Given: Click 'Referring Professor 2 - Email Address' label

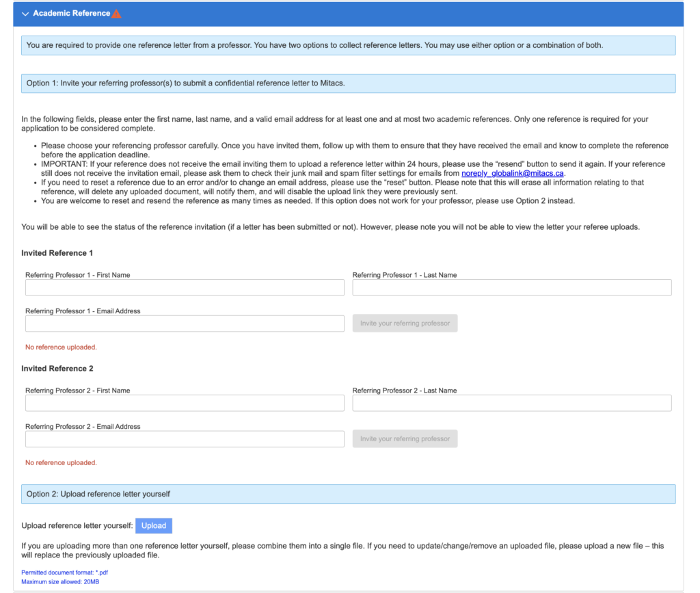Looking at the screenshot, I should coord(83,427).
